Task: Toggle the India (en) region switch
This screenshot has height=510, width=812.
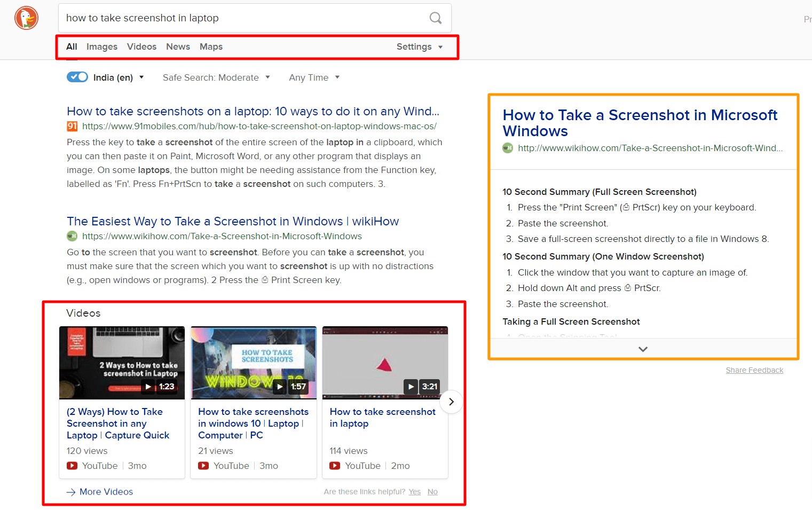Action: [x=77, y=77]
